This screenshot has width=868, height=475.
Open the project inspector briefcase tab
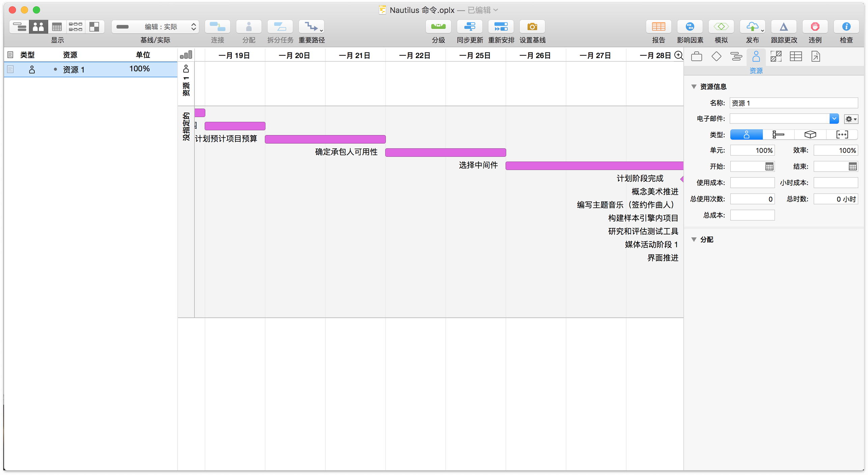coord(696,56)
